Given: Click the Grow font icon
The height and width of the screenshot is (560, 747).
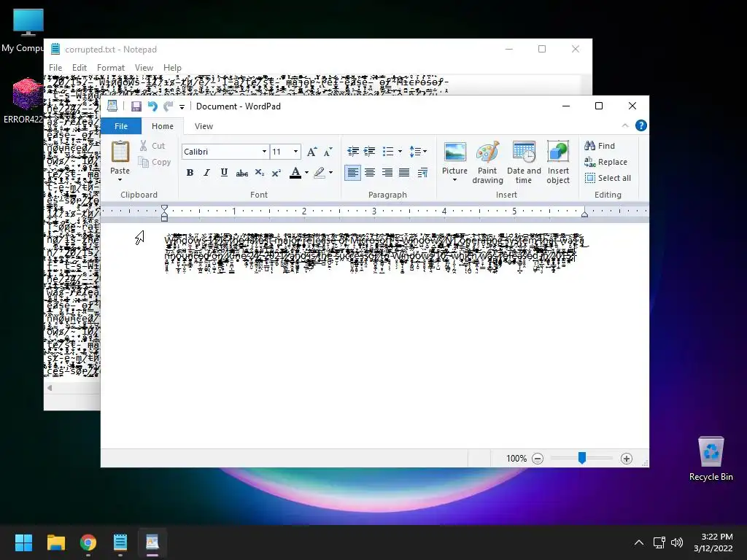Looking at the screenshot, I should tap(311, 152).
